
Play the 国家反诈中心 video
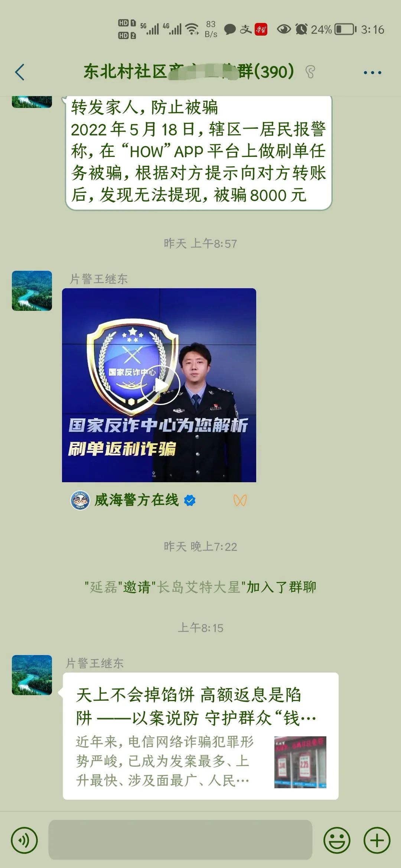click(x=159, y=385)
